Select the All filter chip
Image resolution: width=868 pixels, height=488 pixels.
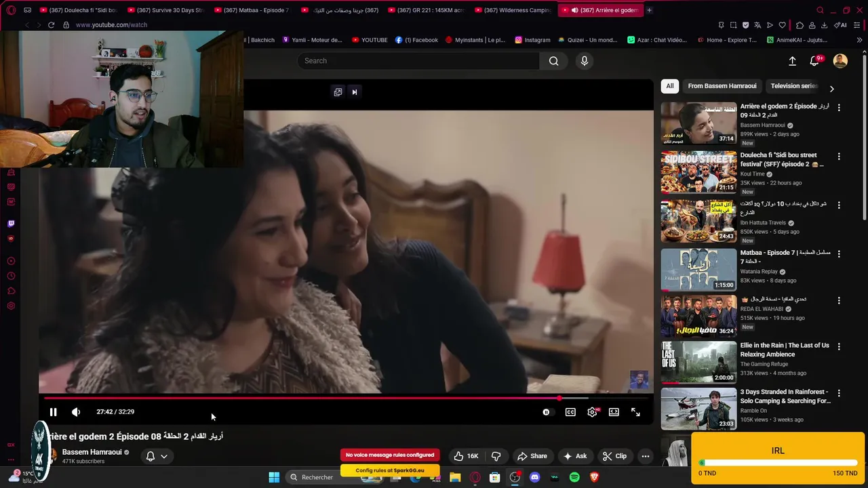tap(670, 86)
